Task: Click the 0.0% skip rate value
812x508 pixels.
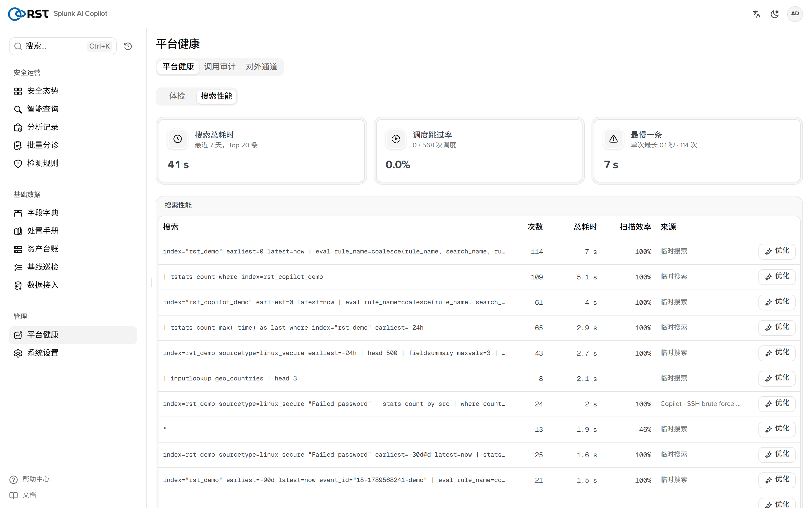Action: (398, 165)
